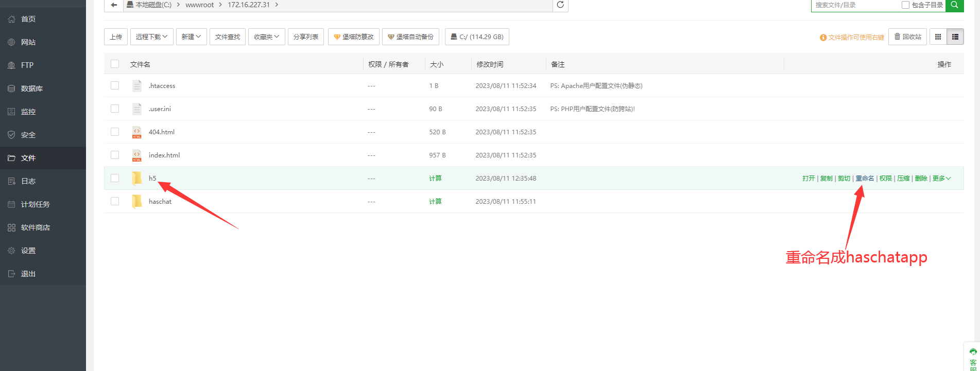Open 堡塔防篡改 tamper protection
980x371 pixels.
coord(354,37)
